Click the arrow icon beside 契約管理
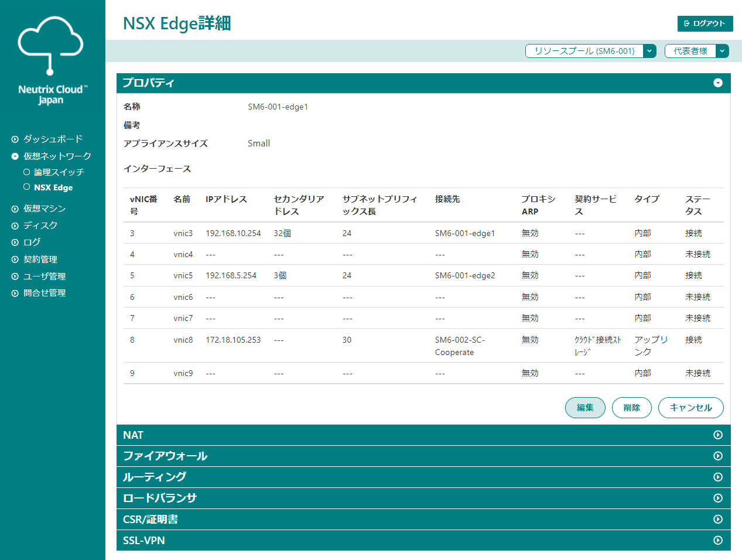Viewport: 742px width, 560px height. (15, 259)
